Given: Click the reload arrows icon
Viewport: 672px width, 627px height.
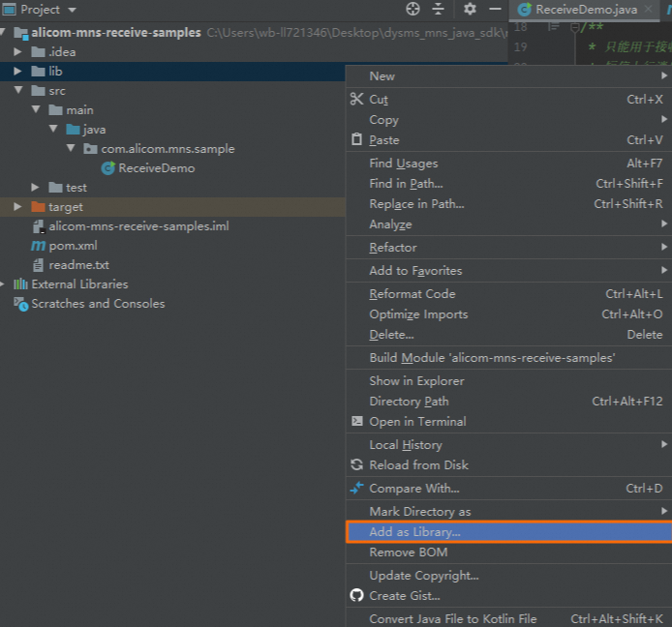Looking at the screenshot, I should 356,464.
